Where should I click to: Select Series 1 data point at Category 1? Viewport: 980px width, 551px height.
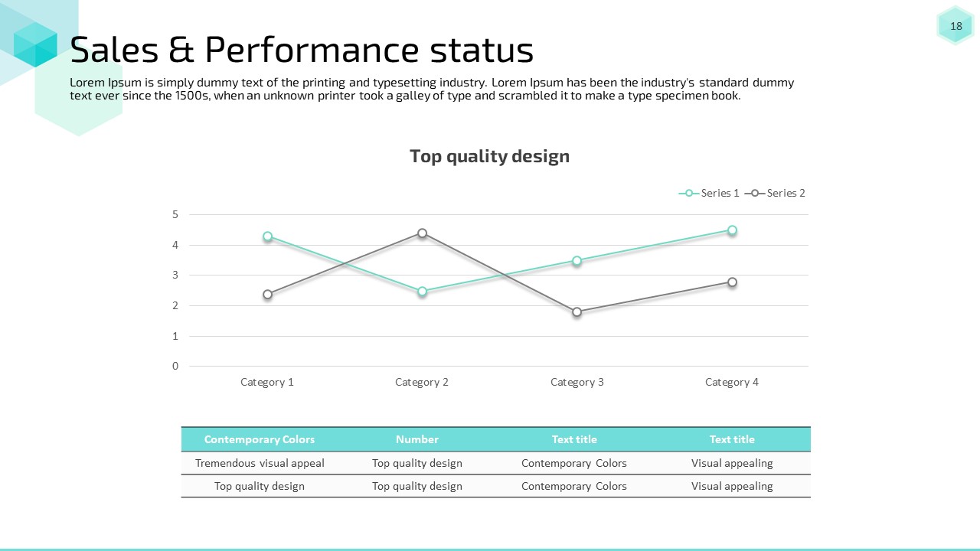pos(267,236)
